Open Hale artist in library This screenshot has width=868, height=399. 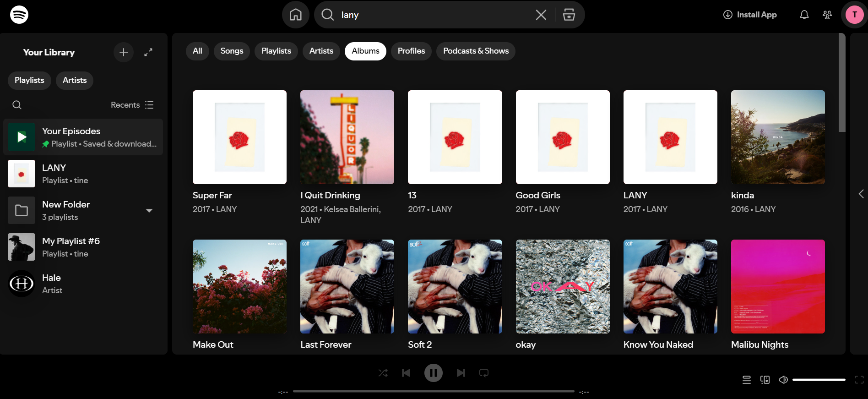click(x=83, y=284)
